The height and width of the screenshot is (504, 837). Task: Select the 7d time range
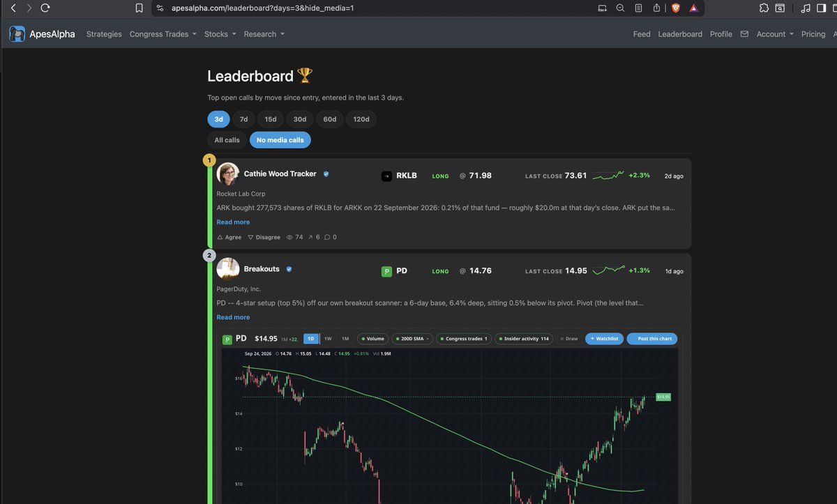pyautogui.click(x=243, y=119)
